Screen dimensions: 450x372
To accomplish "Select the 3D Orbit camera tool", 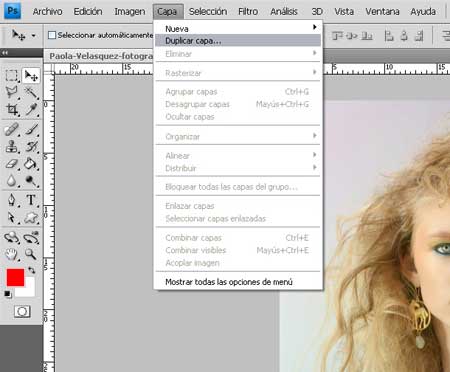I will point(31,237).
